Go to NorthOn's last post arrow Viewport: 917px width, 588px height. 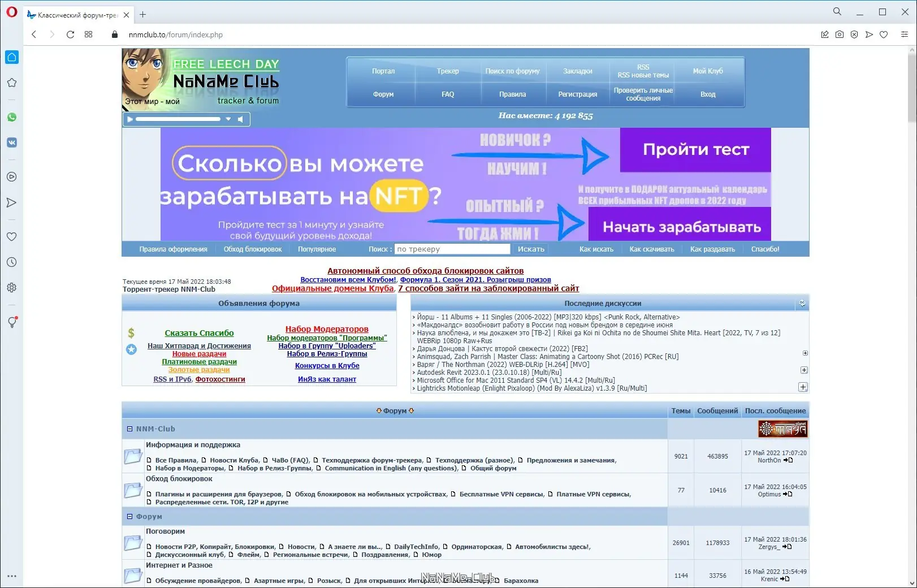point(788,460)
